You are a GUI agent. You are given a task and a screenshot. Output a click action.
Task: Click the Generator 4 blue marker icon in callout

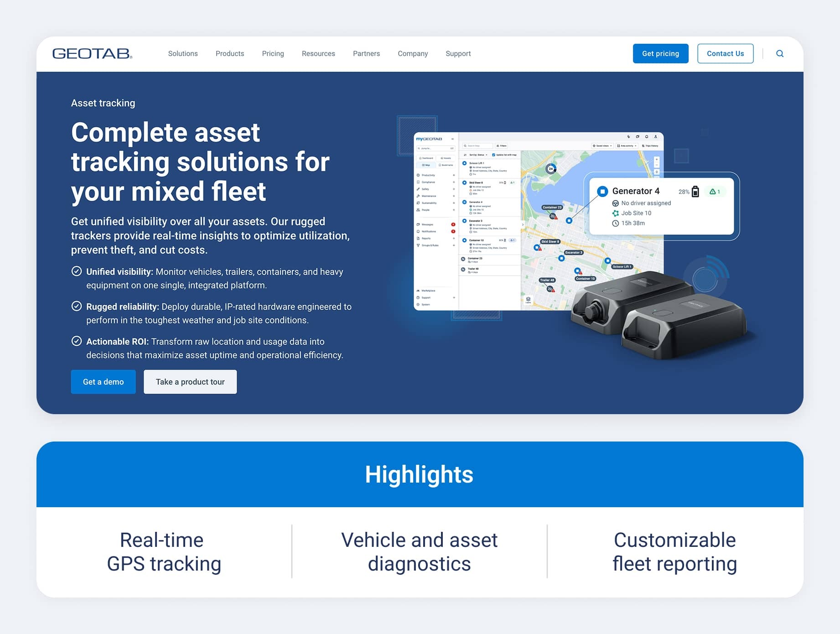click(x=602, y=191)
